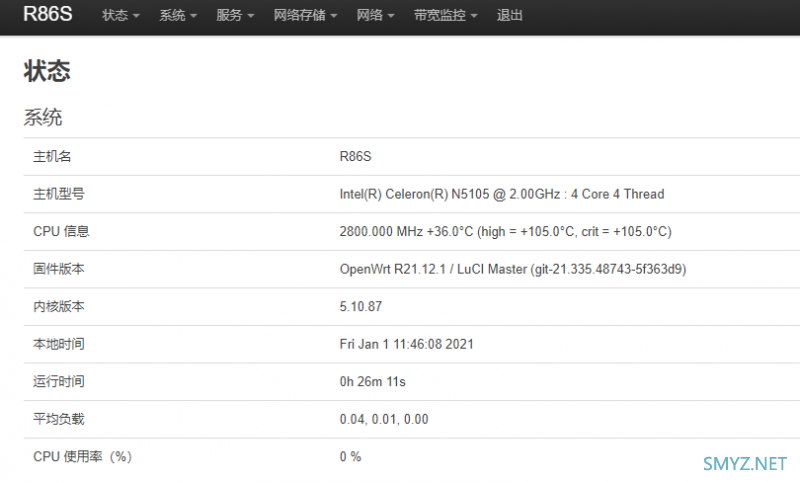
Task: Expand the 网络存储 menu
Action: click(x=305, y=16)
